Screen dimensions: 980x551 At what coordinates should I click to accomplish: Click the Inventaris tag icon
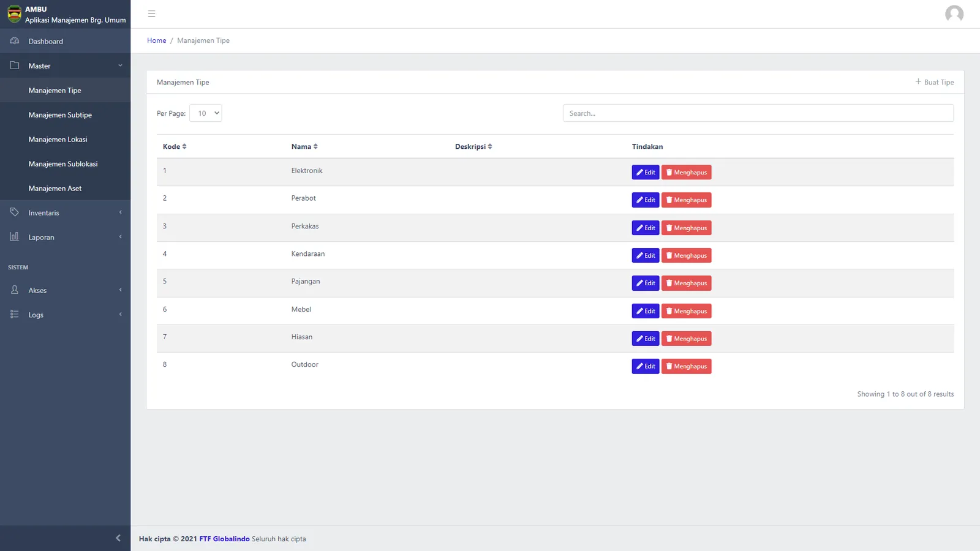coord(15,212)
